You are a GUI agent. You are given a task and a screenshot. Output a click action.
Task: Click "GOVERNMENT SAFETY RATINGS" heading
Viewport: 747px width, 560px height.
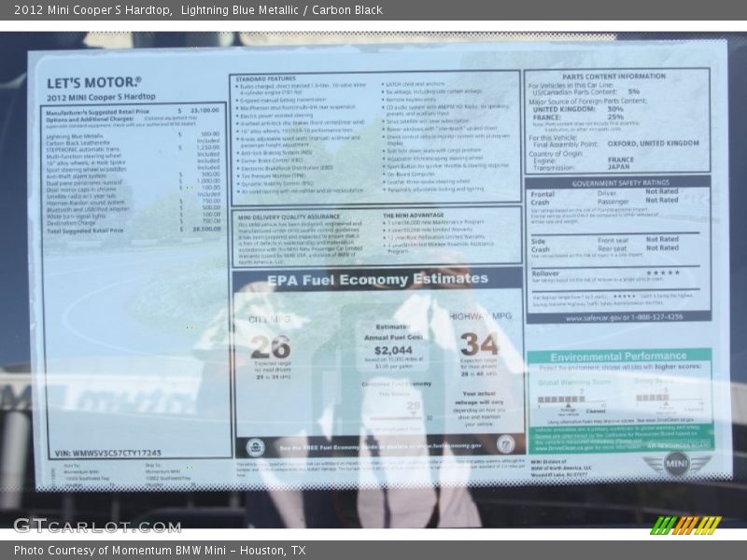pyautogui.click(x=620, y=183)
